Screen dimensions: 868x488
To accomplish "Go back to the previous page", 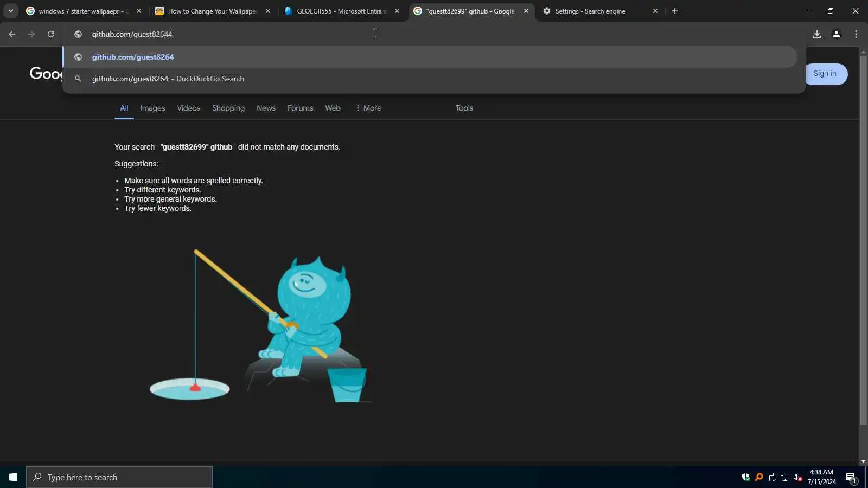I will click(x=12, y=34).
